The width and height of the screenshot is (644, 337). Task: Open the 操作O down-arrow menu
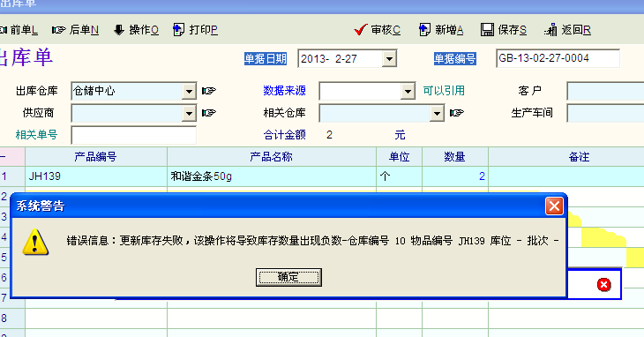136,30
